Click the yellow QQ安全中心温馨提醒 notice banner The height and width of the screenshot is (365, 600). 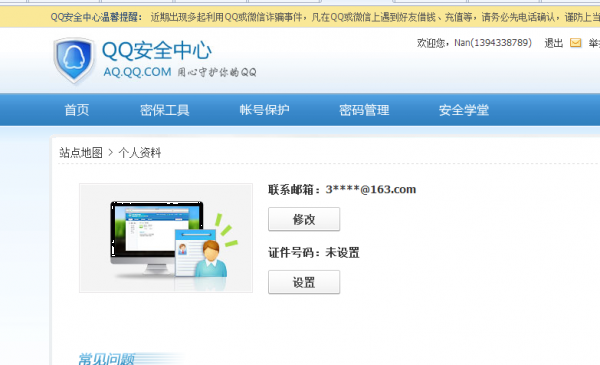(x=300, y=17)
